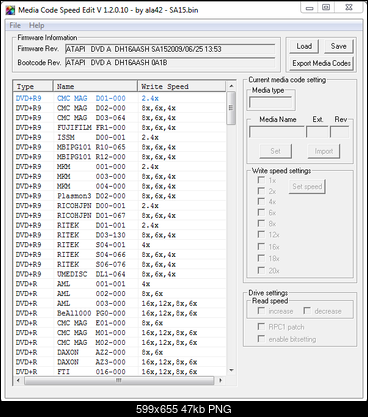
Task: Select the CMC MAG M02-000 row
Action: pyautogui.click(x=120, y=342)
